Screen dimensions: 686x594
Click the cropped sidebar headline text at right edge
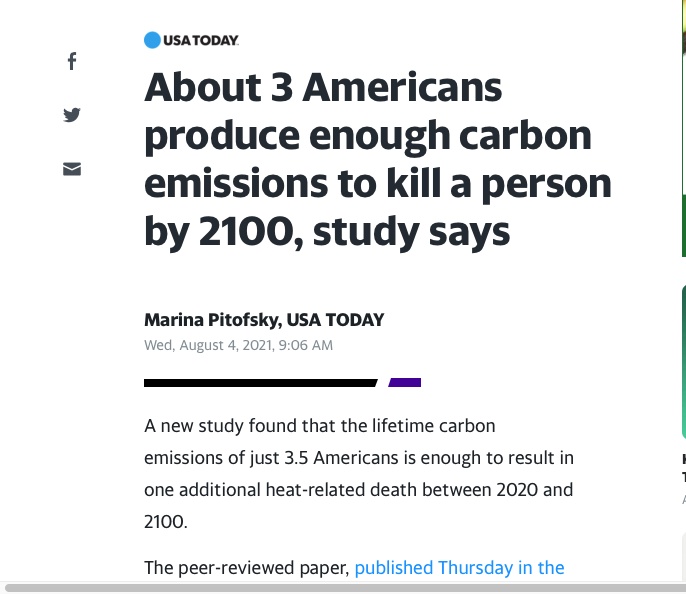(684, 468)
